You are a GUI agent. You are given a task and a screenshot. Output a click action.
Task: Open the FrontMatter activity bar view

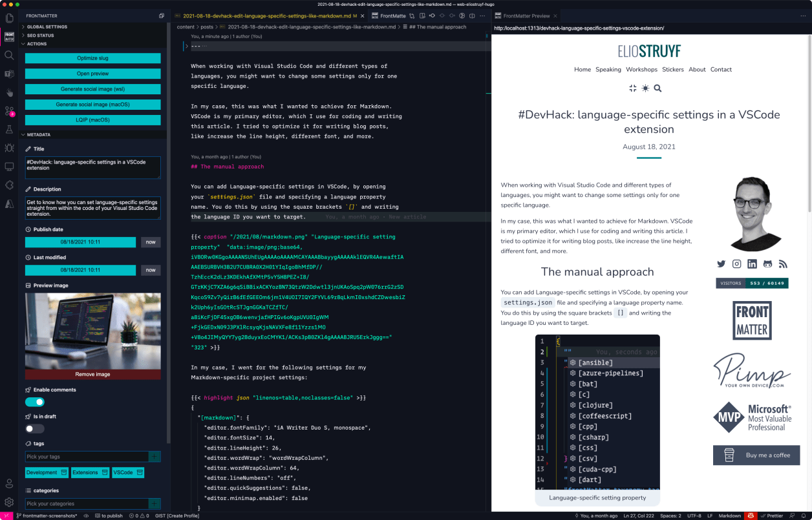click(9, 36)
